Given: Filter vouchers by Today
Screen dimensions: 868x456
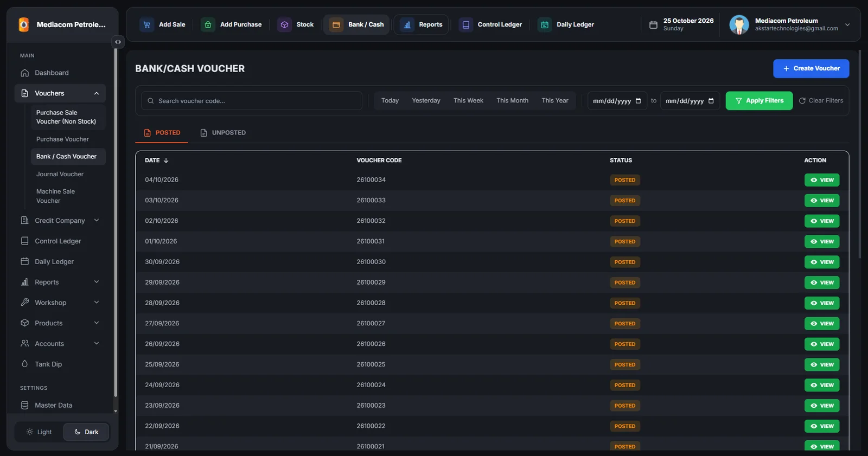Looking at the screenshot, I should click(x=390, y=101).
